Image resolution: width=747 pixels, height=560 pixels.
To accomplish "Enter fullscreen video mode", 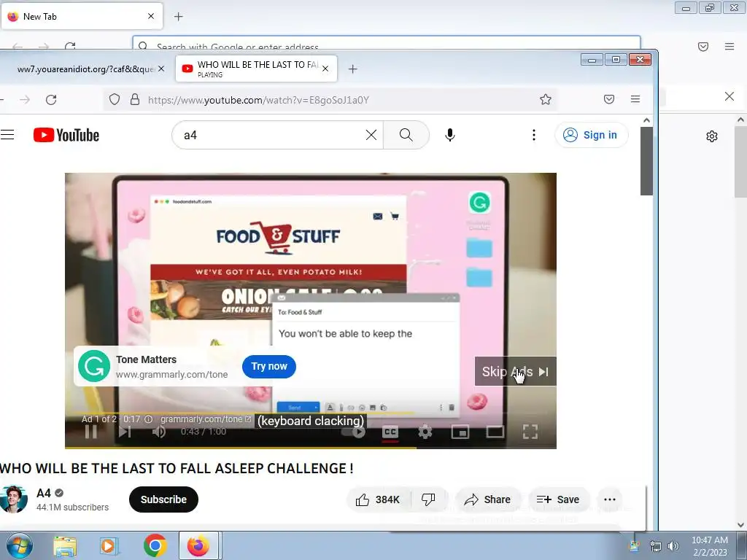I will [x=530, y=432].
